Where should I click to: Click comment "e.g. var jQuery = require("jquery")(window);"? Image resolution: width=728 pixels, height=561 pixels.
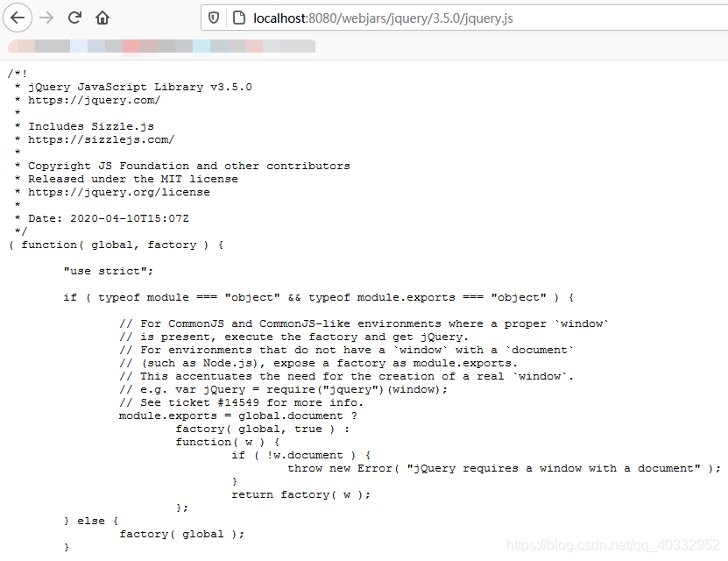pyautogui.click(x=283, y=390)
